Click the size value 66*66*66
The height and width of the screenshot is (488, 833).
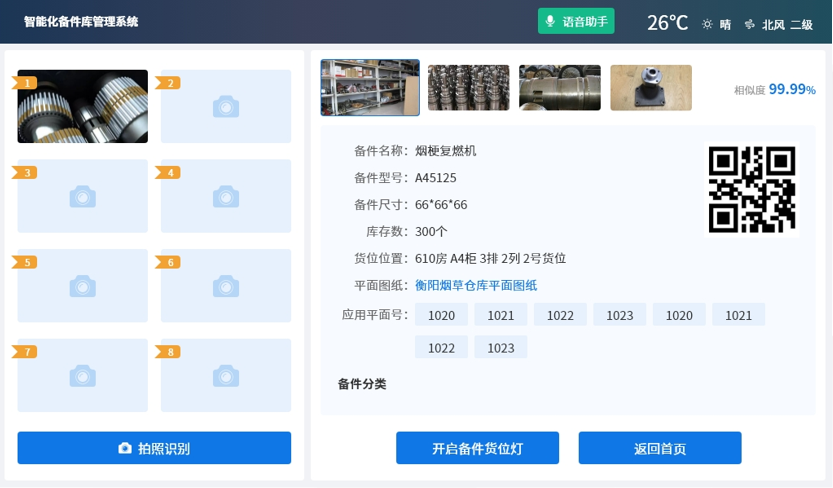point(441,204)
